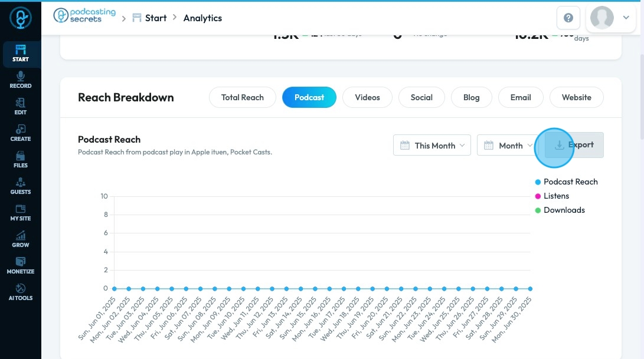
Task: Open the Create section in sidebar
Action: (x=21, y=133)
